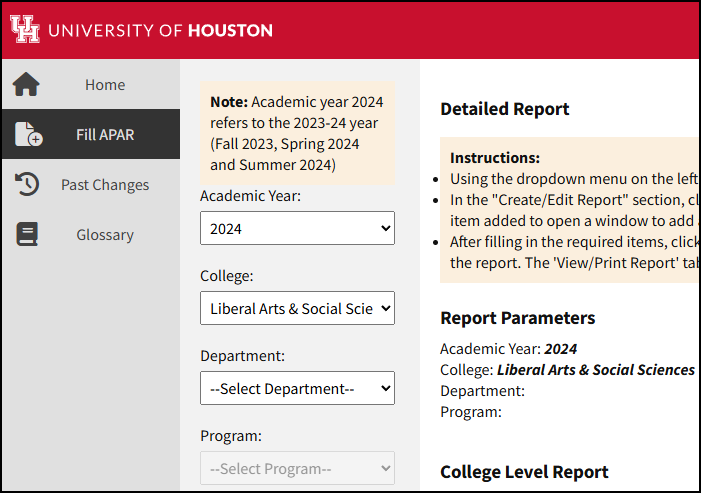Click the disabled Select Program dropdown
This screenshot has width=701, height=493.
coord(297,468)
